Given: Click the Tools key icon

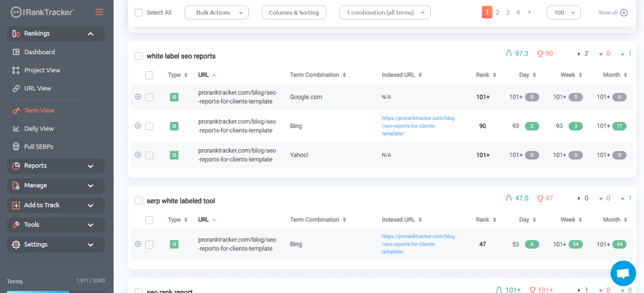Looking at the screenshot, I should 16,225.
